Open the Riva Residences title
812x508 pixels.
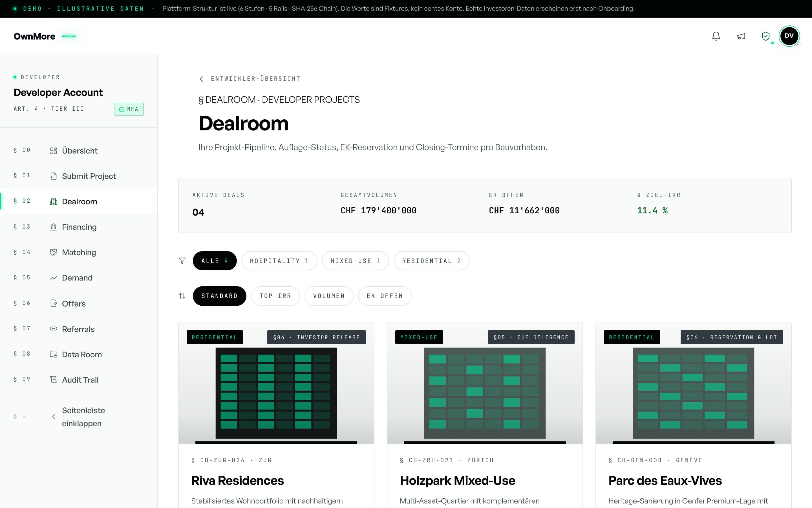pos(238,481)
